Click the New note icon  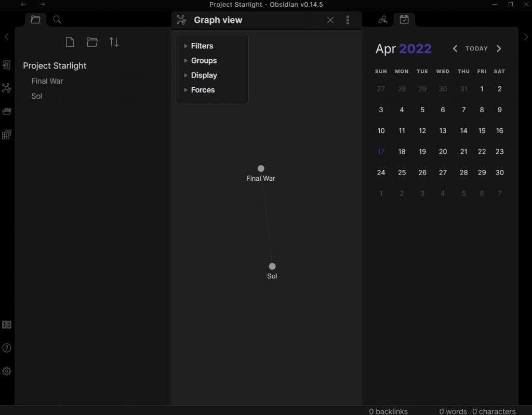tap(70, 43)
